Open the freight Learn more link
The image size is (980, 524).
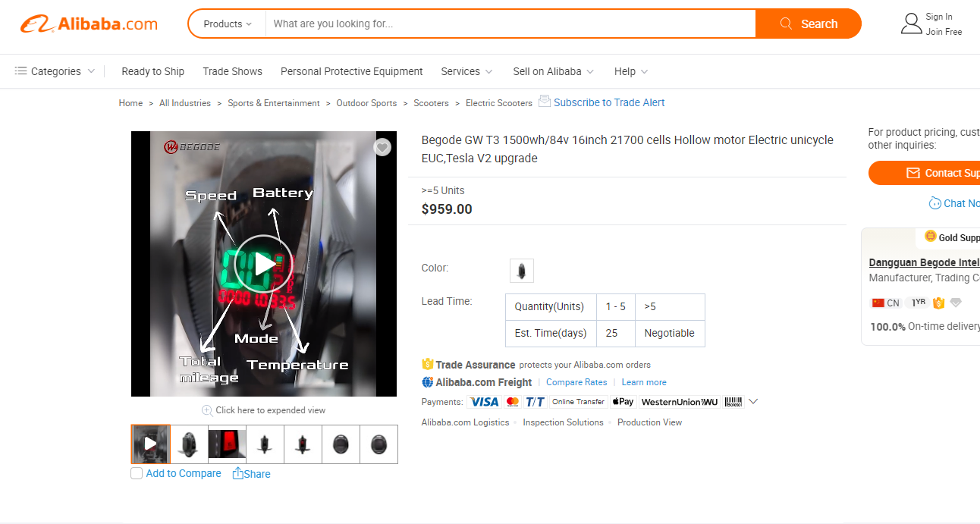pyautogui.click(x=644, y=382)
